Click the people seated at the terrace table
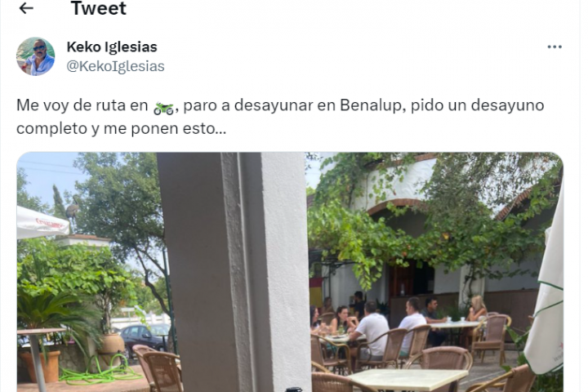 (x=398, y=324)
